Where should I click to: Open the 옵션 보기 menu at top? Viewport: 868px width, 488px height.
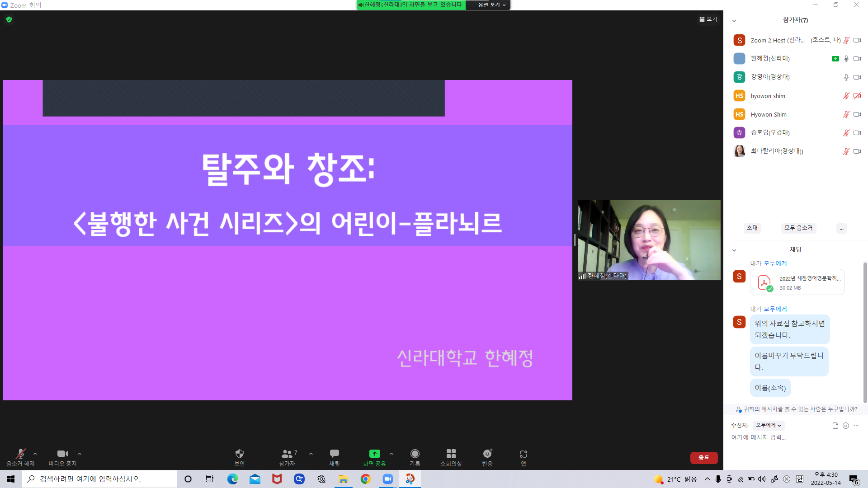click(491, 5)
